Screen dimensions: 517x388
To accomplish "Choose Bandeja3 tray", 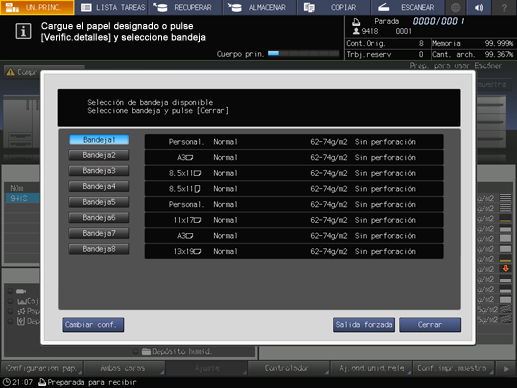I will (x=99, y=171).
